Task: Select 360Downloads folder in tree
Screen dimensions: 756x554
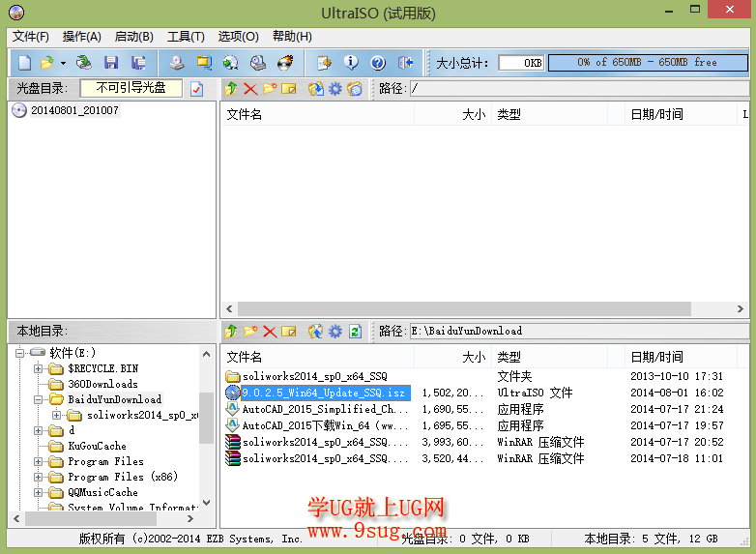Action: [102, 384]
